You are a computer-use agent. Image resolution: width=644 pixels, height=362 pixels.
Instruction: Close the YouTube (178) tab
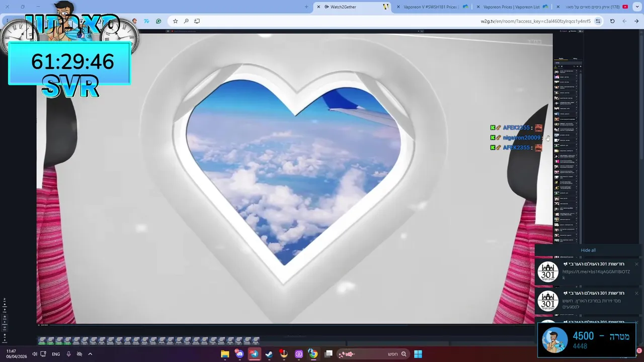558,7
